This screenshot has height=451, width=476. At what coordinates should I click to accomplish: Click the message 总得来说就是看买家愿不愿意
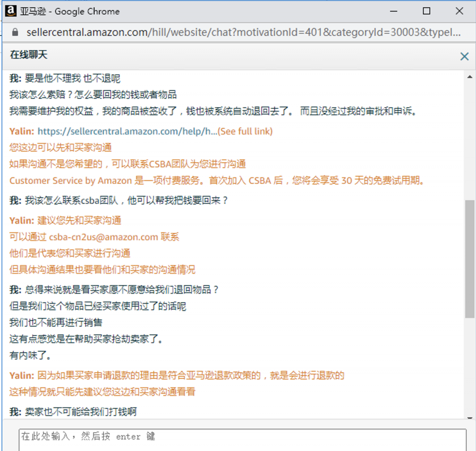(x=122, y=290)
